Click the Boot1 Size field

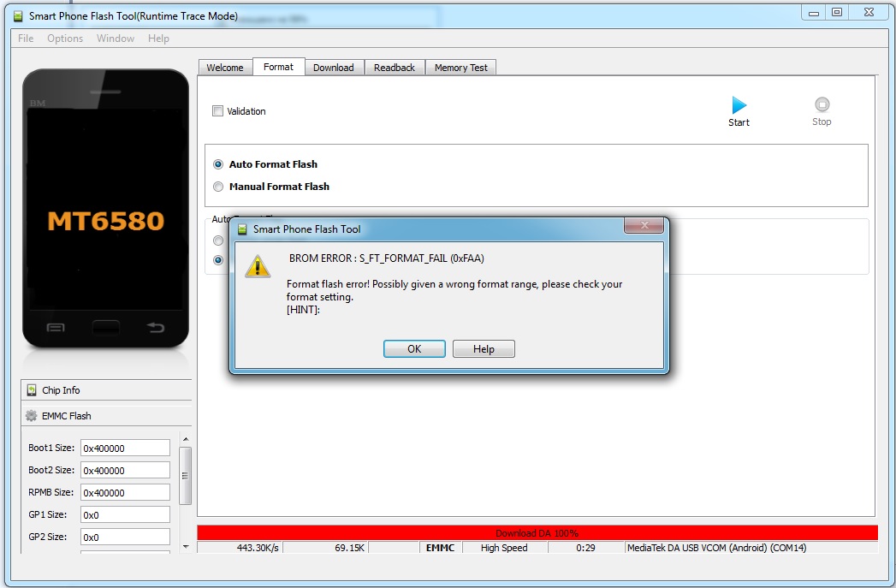point(125,448)
